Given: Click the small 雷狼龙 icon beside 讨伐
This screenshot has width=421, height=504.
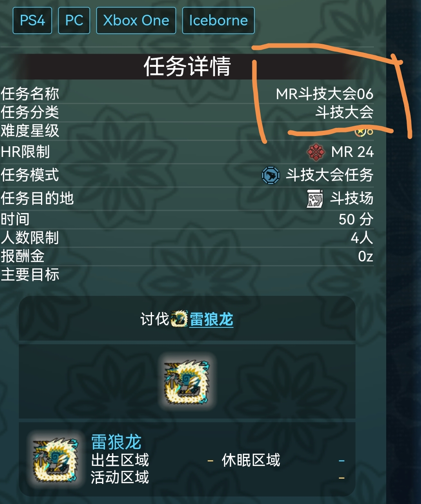Looking at the screenshot, I should pos(179,319).
